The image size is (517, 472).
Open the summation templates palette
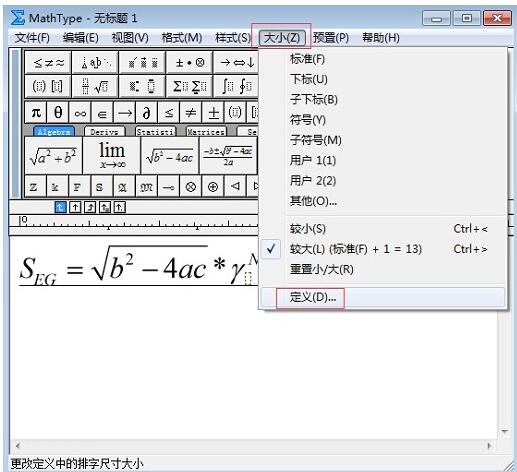[189, 87]
